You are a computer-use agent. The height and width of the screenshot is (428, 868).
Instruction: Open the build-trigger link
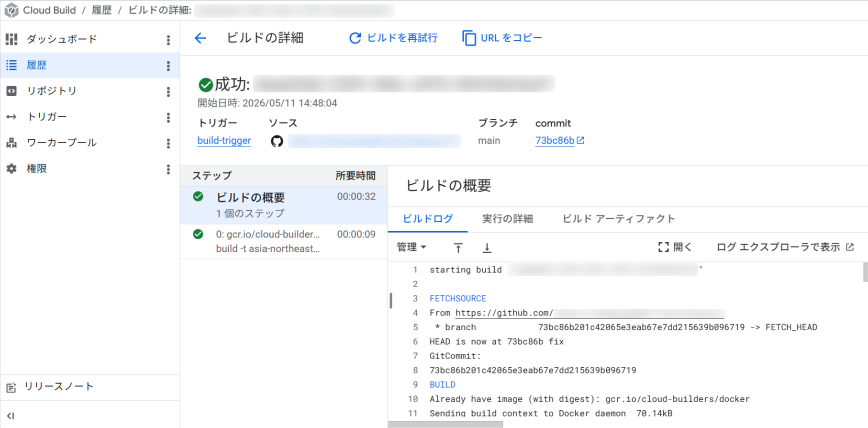pyautogui.click(x=224, y=141)
